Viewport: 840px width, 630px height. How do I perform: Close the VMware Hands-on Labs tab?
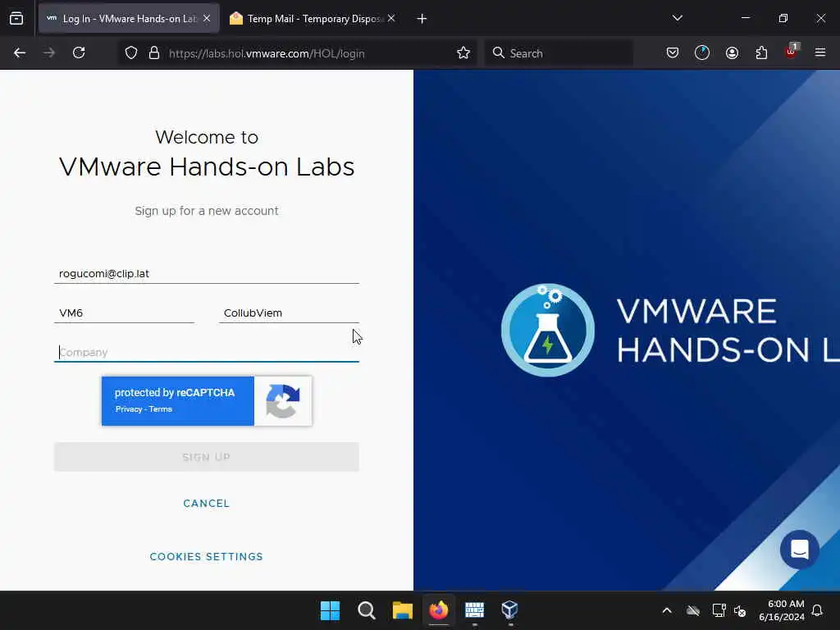(207, 18)
